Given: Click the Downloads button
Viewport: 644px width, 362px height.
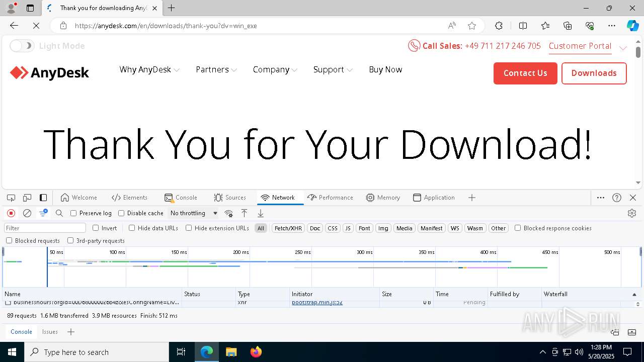Looking at the screenshot, I should [x=594, y=73].
